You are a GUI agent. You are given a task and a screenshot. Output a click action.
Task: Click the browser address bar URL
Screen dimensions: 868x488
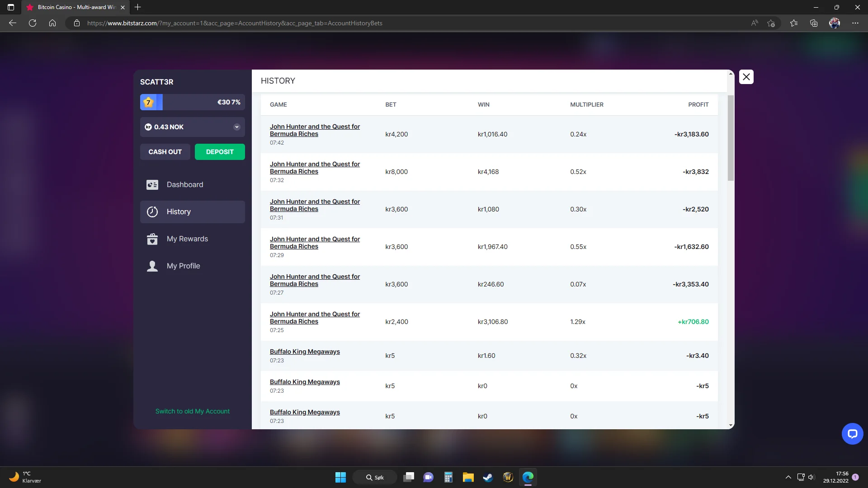pyautogui.click(x=235, y=23)
